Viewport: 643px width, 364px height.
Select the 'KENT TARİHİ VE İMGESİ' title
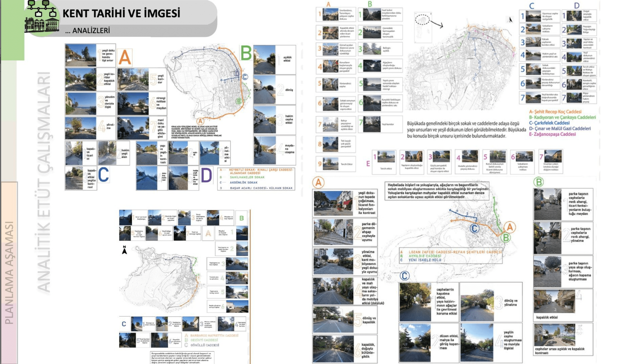[121, 13]
